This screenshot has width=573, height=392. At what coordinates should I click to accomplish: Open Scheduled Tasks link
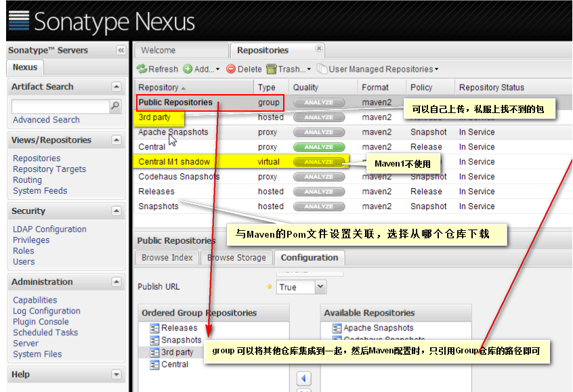click(x=45, y=332)
